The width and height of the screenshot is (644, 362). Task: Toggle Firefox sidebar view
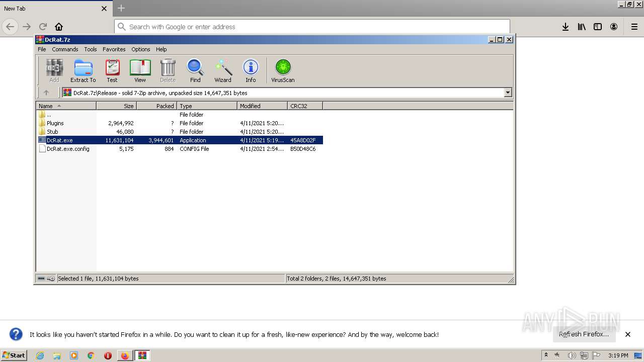598,27
